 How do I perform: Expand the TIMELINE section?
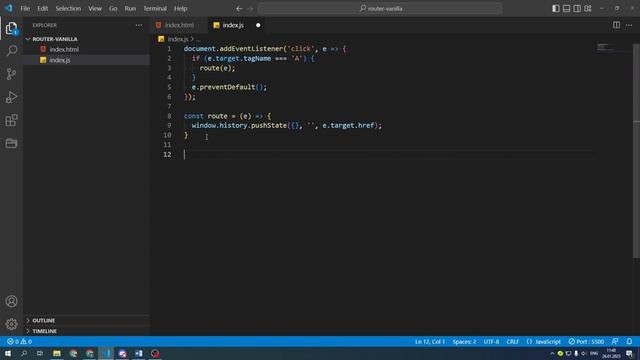pos(44,331)
